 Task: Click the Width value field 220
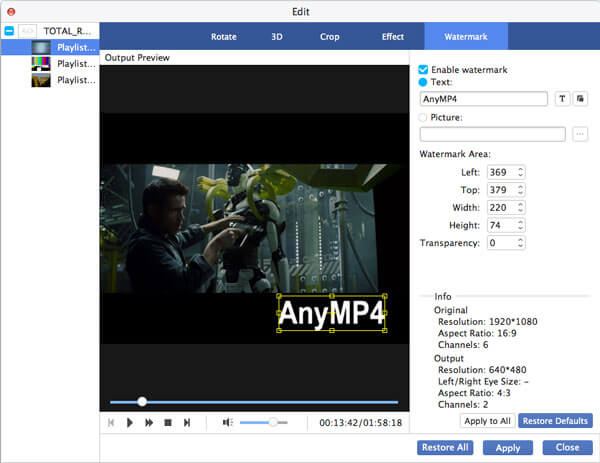pyautogui.click(x=502, y=207)
